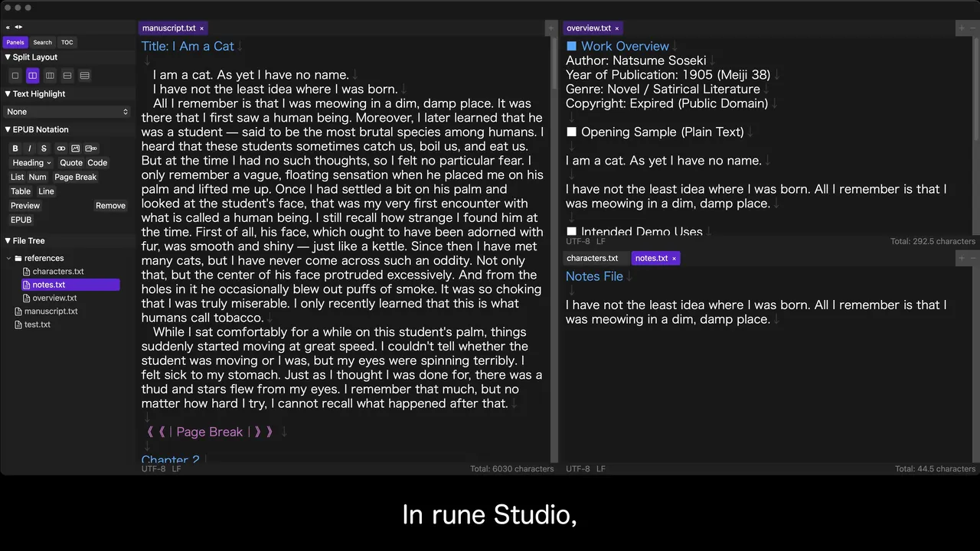Click the file icon beside characters.txt
The image size is (980, 551).
27,272
